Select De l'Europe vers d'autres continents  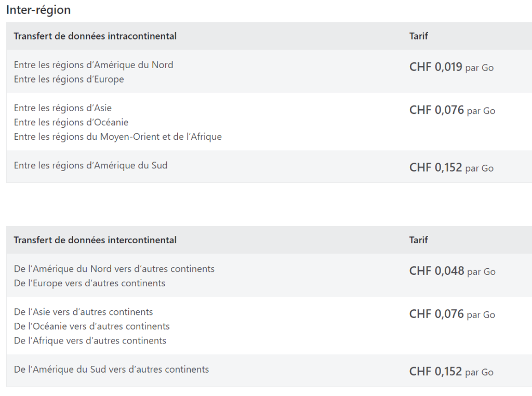tap(89, 283)
